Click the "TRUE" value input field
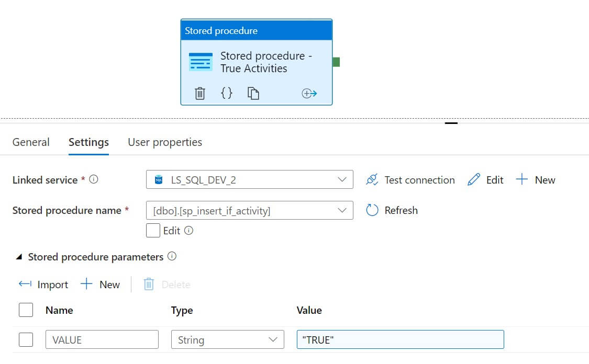589x364 pixels. (x=400, y=340)
